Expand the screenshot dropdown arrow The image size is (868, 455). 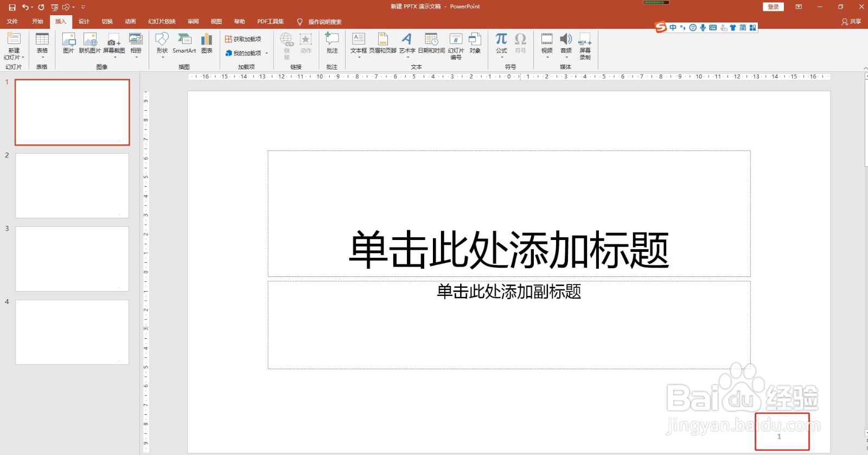[x=114, y=57]
